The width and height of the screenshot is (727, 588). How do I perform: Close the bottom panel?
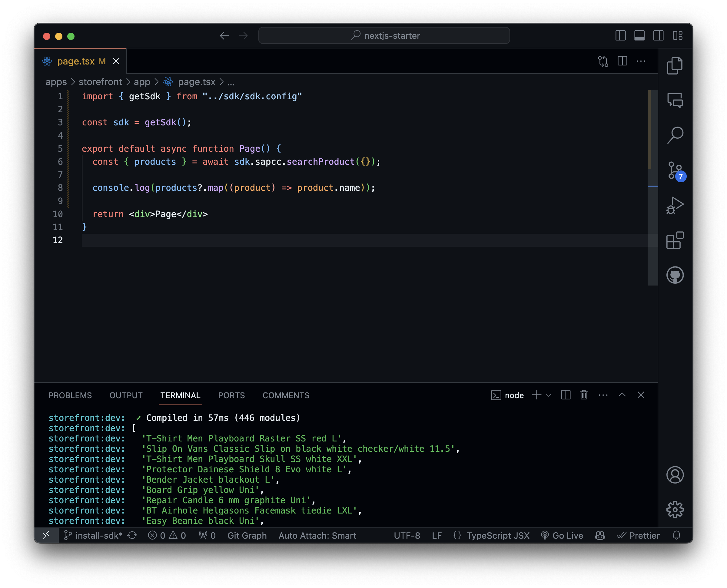pos(641,395)
